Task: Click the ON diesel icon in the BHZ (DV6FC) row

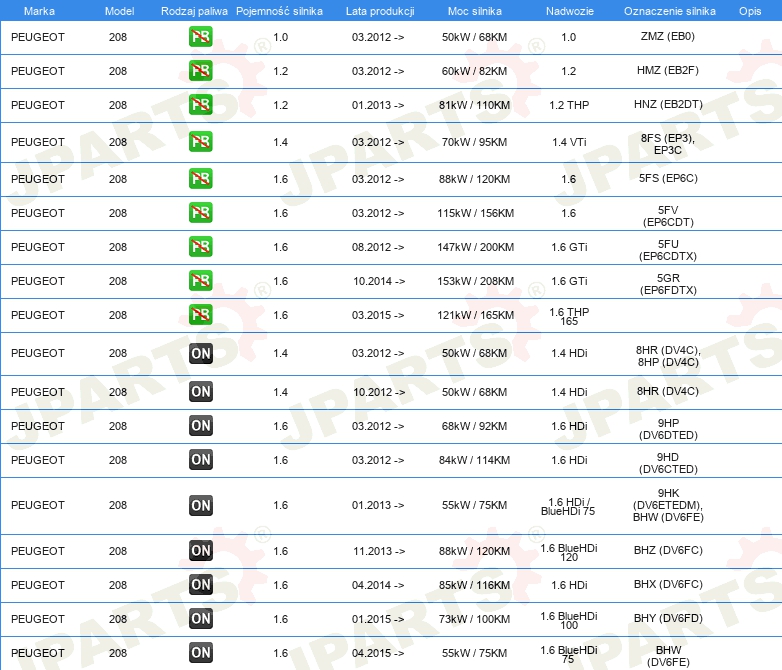Action: [x=200, y=550]
